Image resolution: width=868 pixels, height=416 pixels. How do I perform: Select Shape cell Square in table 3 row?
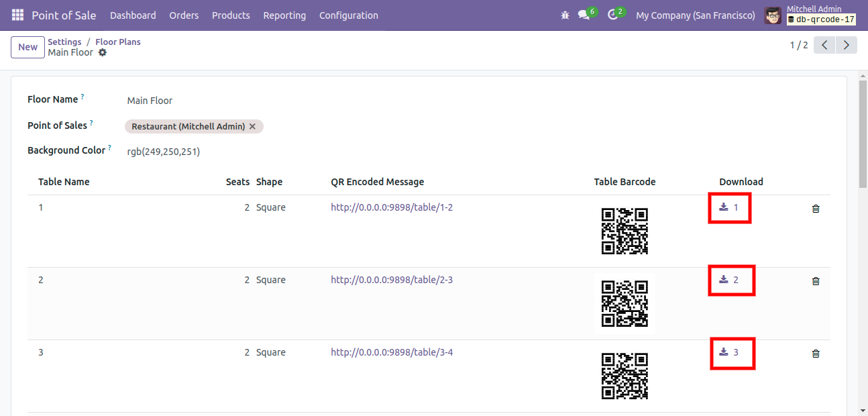tap(271, 352)
